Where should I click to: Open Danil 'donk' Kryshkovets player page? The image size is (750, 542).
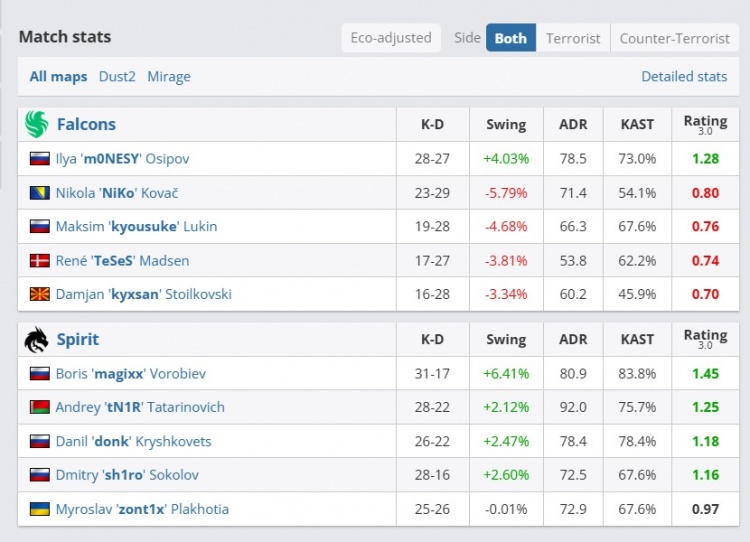tap(133, 442)
